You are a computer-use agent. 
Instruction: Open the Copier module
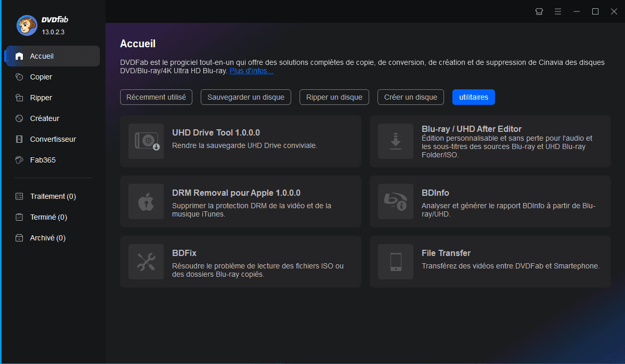tap(52, 77)
